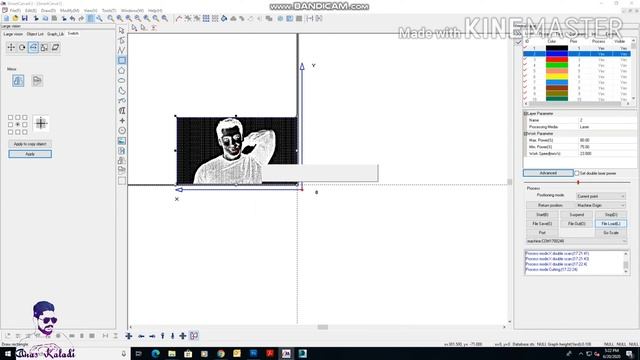
Task: Click the bottom toolbar center-align cross icon
Action: click(x=129, y=336)
